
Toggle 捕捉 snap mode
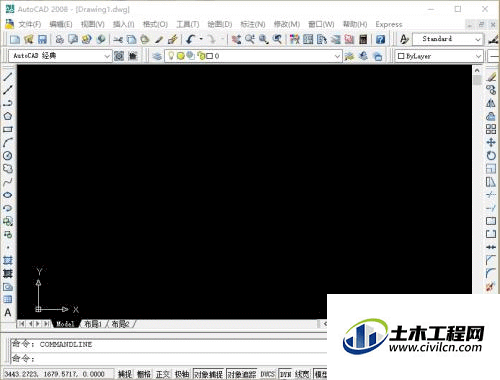(x=125, y=374)
